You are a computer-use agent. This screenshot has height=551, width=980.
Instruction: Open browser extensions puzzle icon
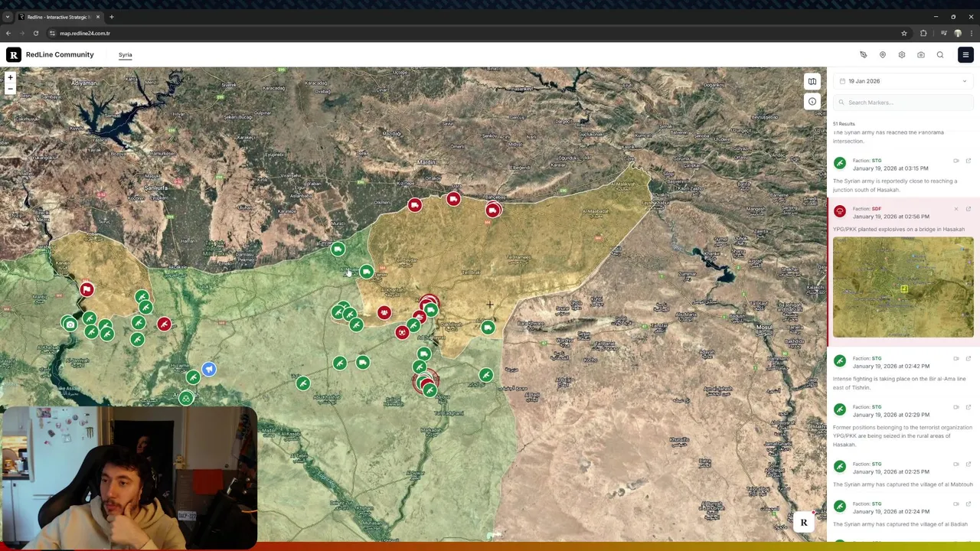[x=923, y=33]
